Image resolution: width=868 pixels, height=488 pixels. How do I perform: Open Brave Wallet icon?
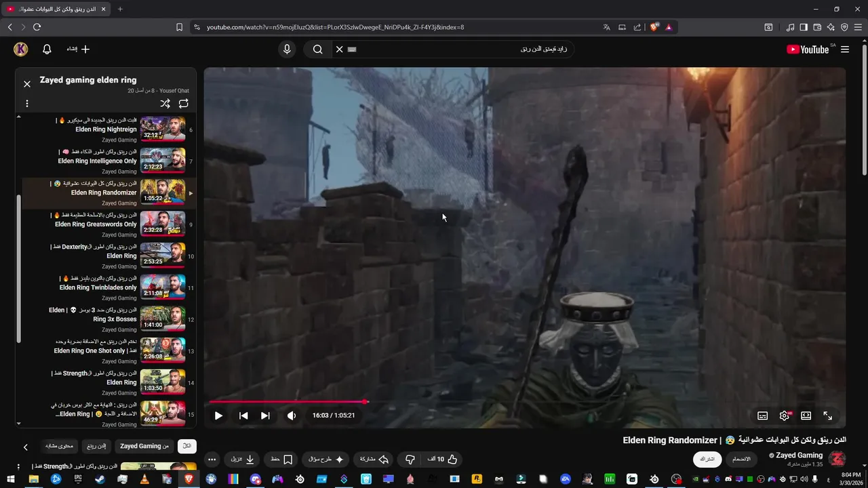click(x=817, y=27)
